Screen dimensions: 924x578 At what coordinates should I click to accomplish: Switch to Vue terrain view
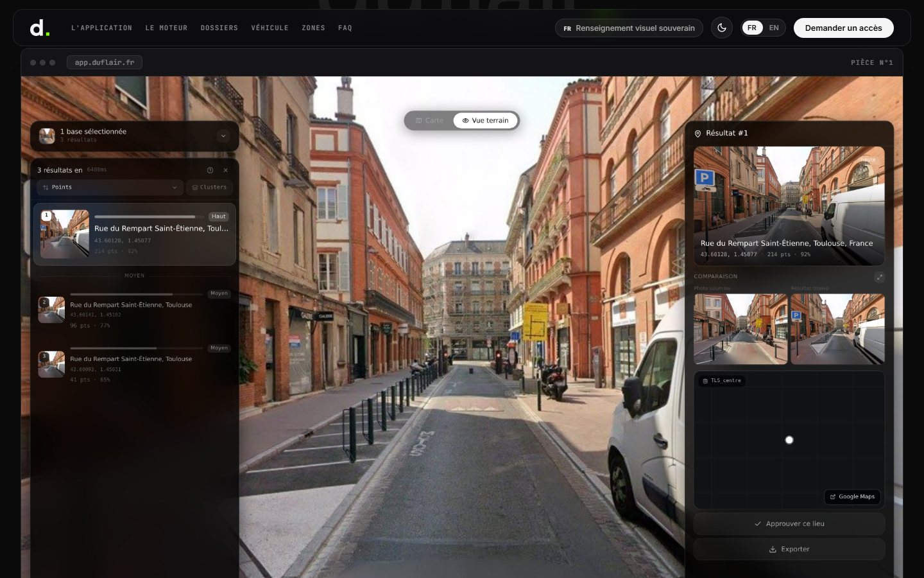point(485,120)
